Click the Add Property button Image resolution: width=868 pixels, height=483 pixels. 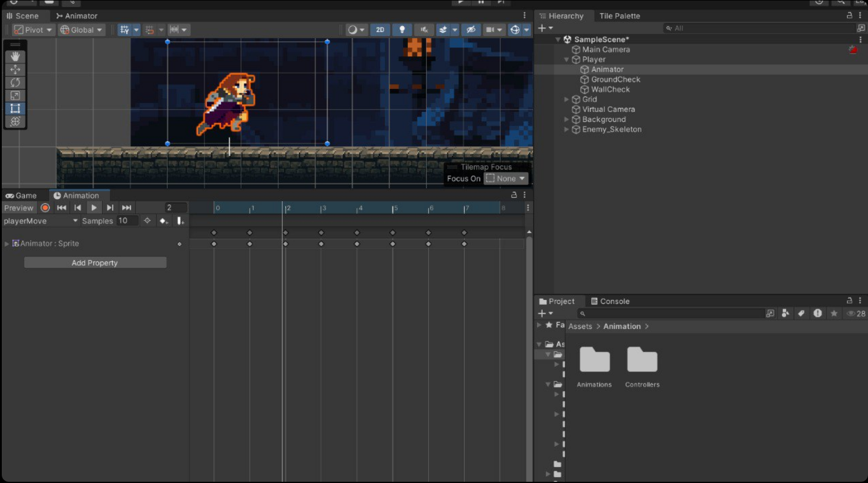coord(95,263)
